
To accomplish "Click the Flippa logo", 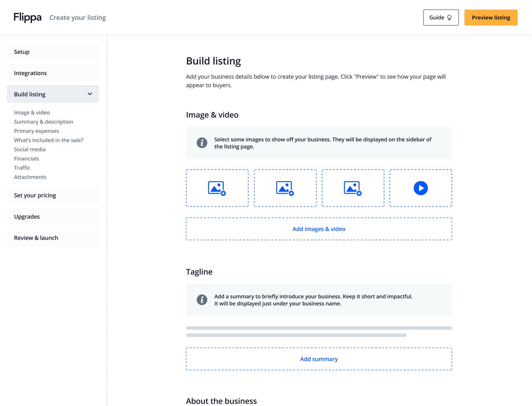I will point(28,17).
